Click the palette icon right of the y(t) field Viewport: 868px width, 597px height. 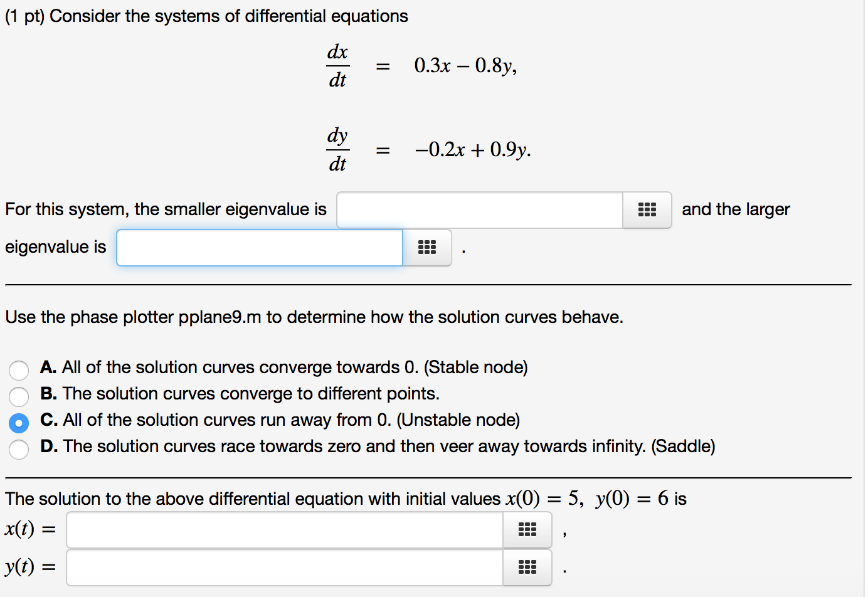point(527,567)
